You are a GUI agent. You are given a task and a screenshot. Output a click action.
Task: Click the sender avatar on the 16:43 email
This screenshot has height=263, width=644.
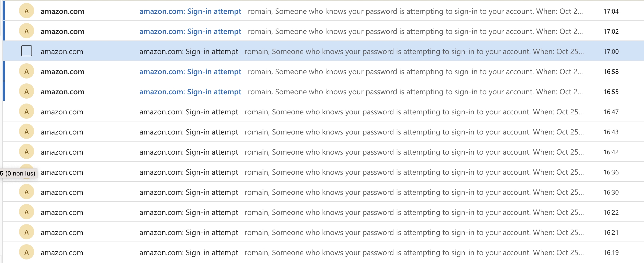point(27,132)
